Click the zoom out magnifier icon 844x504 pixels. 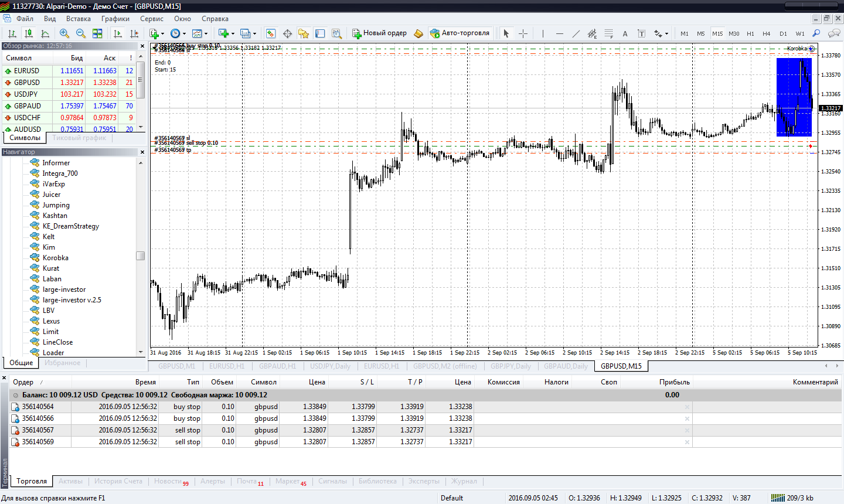pyautogui.click(x=81, y=33)
